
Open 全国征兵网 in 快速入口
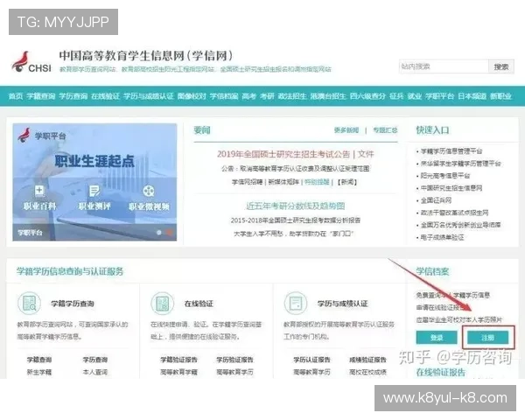(x=436, y=200)
